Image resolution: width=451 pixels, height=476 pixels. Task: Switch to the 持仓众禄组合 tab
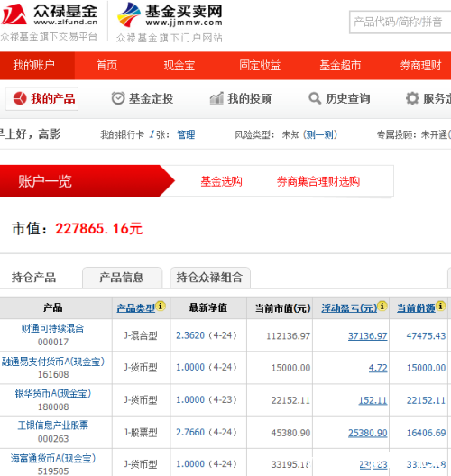coord(210,278)
